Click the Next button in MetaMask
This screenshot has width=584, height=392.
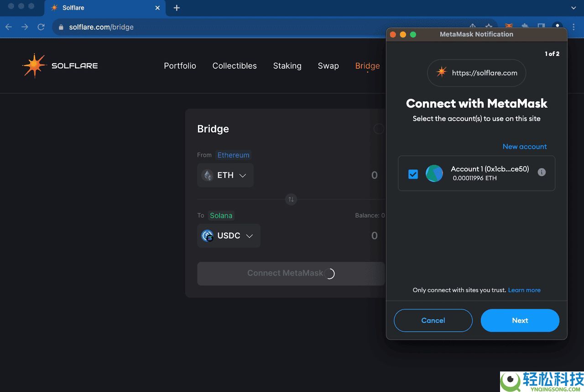tap(520, 320)
